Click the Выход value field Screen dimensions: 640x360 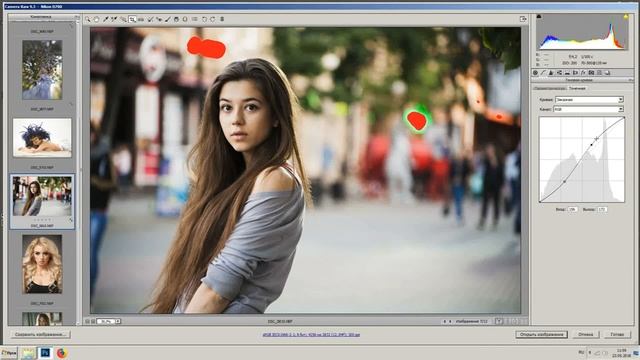[602, 209]
